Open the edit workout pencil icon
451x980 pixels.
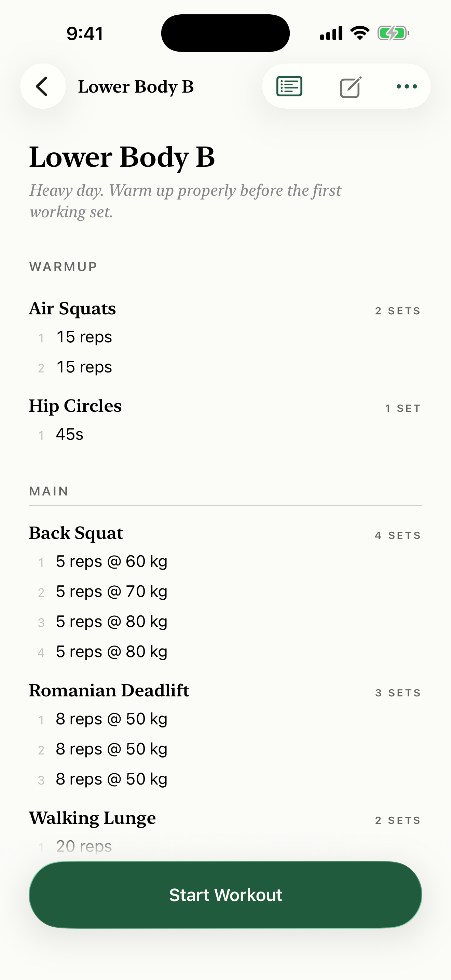click(x=350, y=87)
